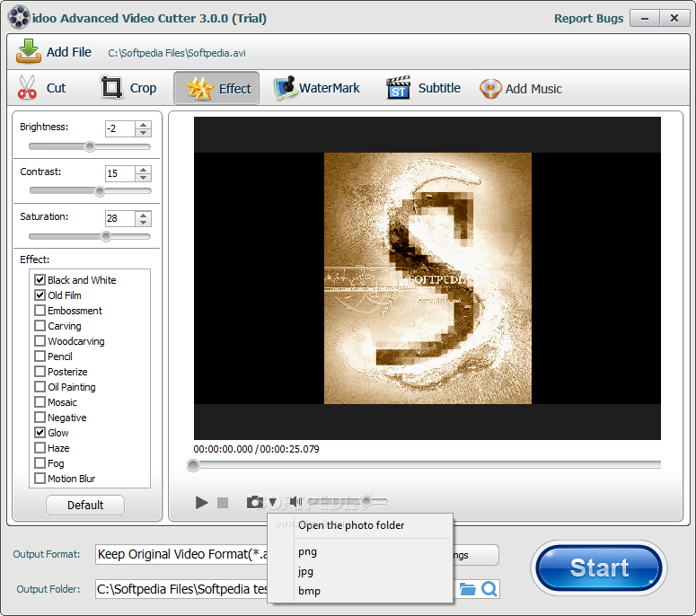Click the Brightness slider handle
Image resolution: width=696 pixels, height=616 pixels.
[90, 146]
